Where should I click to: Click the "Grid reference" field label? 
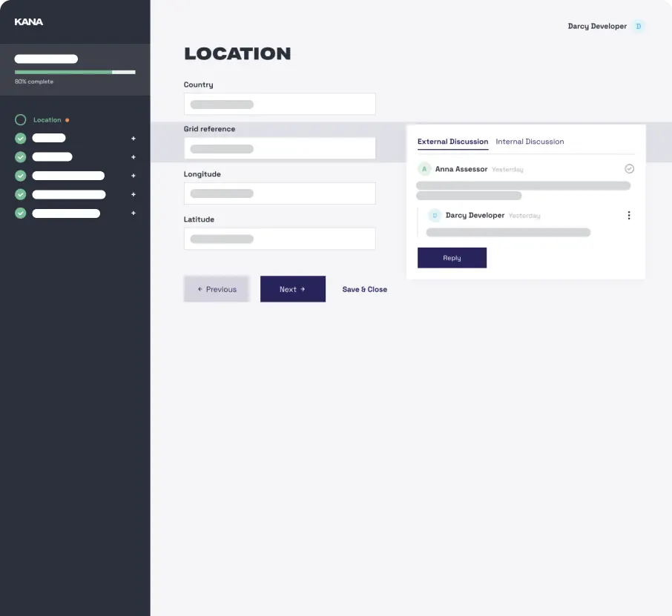coord(210,129)
